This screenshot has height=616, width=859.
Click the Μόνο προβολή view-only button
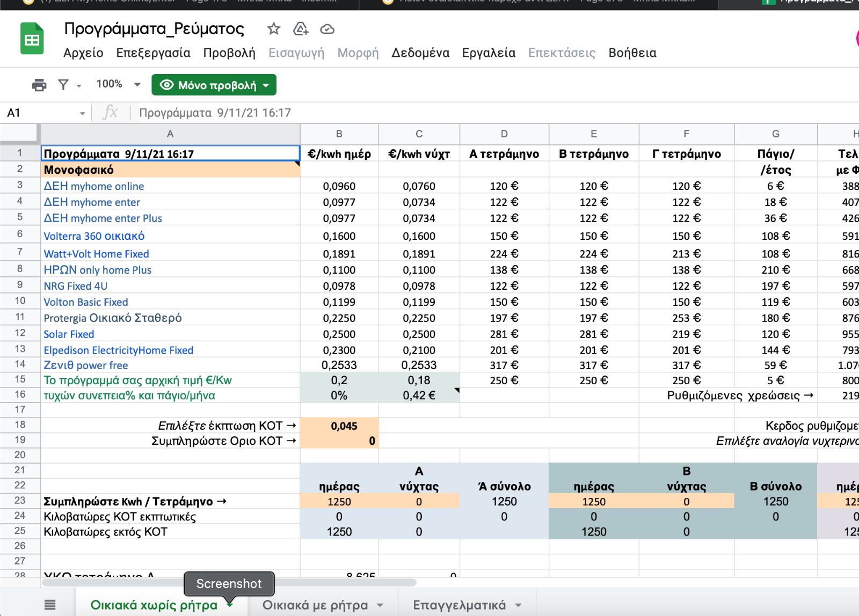(x=214, y=85)
